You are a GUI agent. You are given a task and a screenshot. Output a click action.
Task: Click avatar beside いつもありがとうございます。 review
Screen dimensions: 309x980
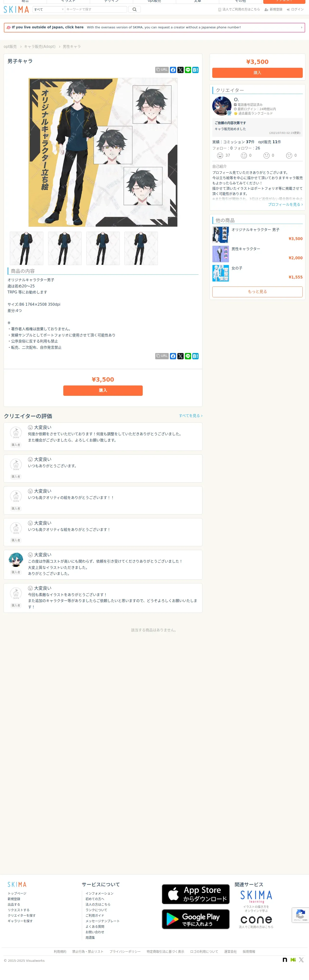pos(16,465)
